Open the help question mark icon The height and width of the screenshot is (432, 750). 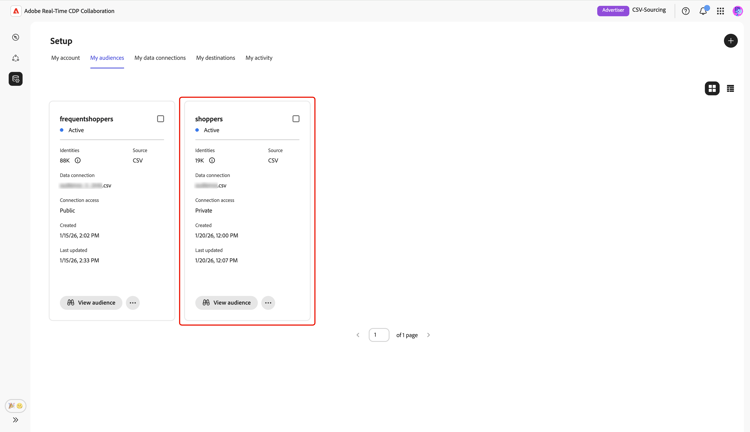(685, 11)
